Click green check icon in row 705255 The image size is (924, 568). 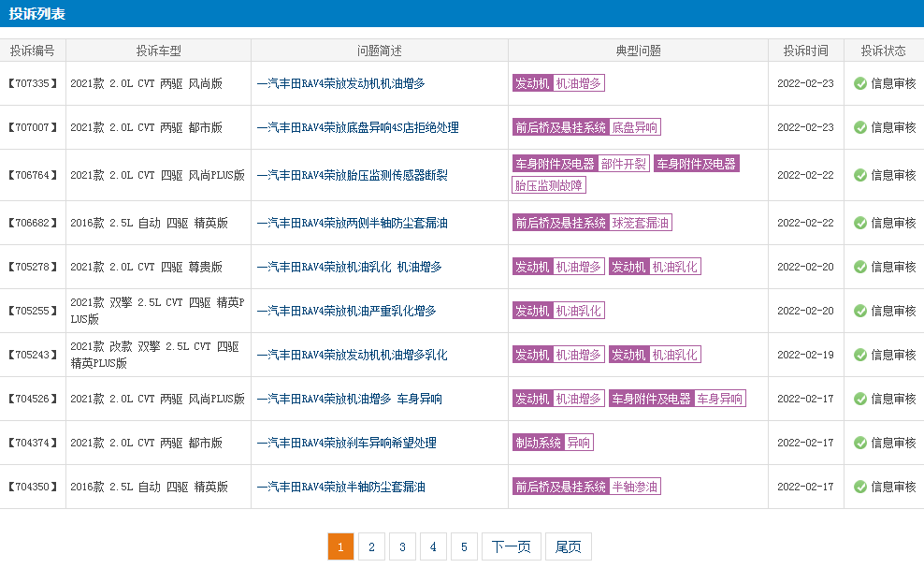(860, 311)
